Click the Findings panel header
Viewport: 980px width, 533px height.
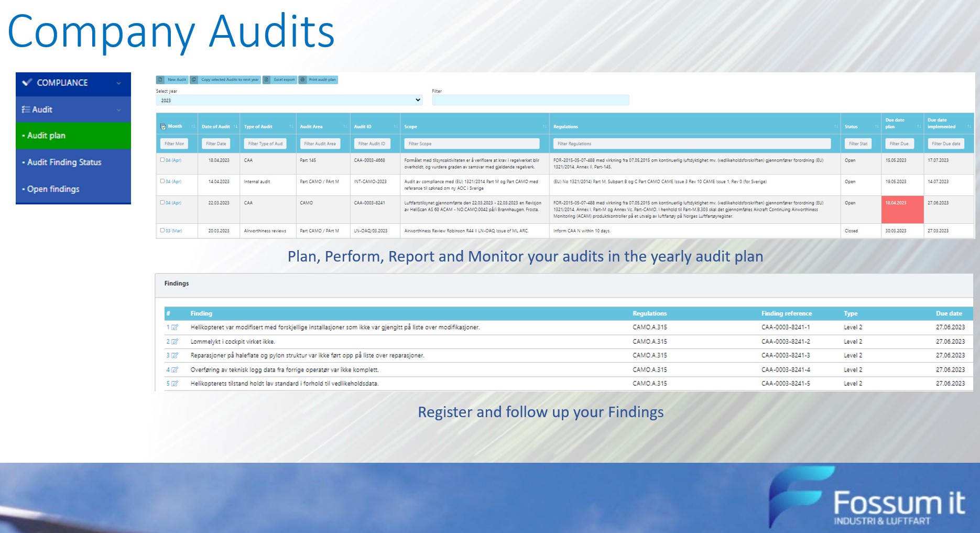(564, 285)
